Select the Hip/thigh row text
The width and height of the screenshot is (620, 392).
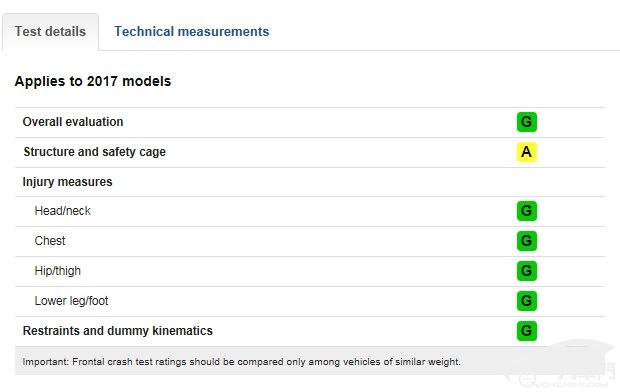[58, 271]
